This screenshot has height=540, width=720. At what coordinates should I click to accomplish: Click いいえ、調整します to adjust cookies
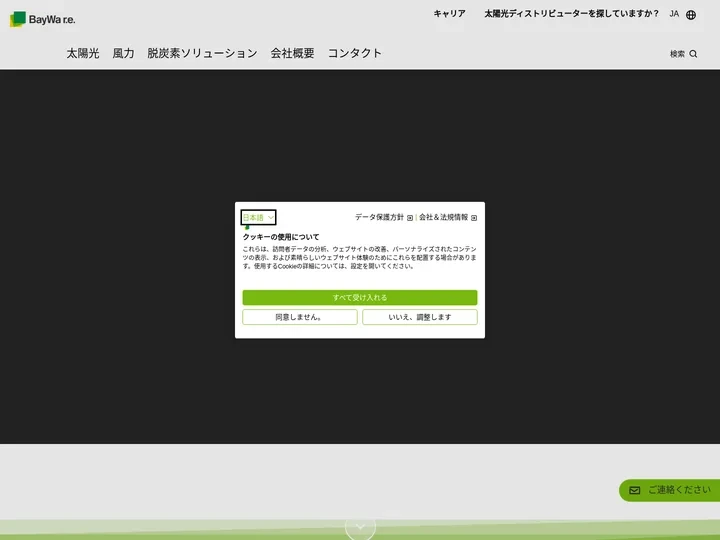click(420, 317)
